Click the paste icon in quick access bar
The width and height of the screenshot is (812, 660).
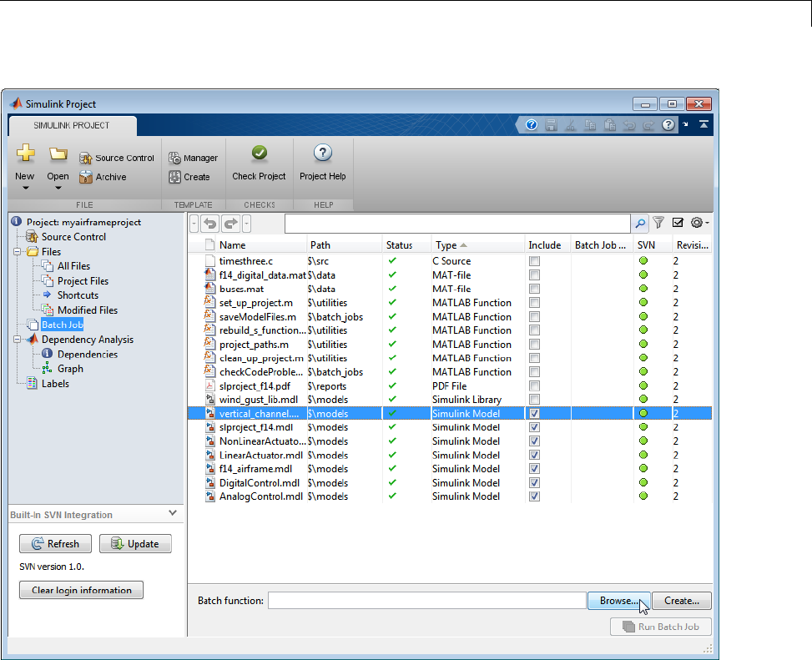click(x=610, y=125)
